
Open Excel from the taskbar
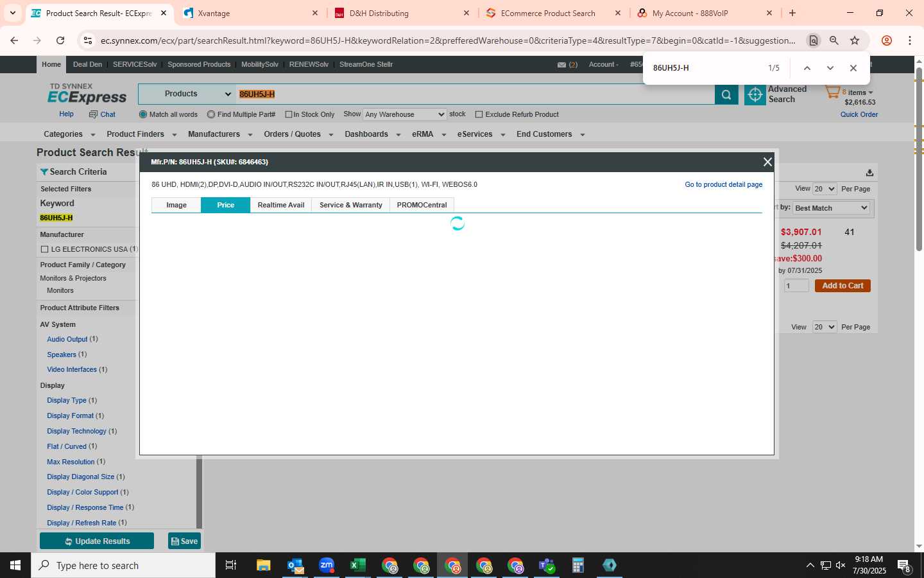(x=358, y=565)
